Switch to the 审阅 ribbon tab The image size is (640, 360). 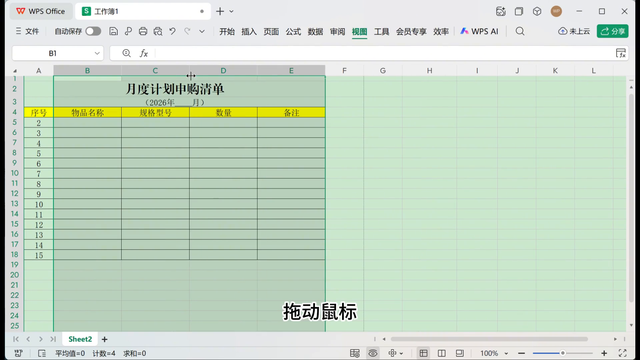[x=338, y=31]
